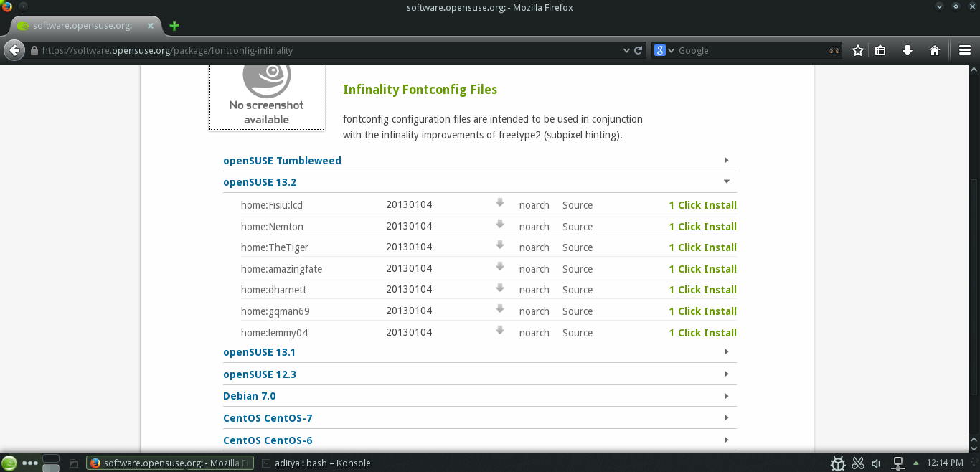This screenshot has width=980, height=472.
Task: Show bookmarks list icon in toolbar
Action: [880, 50]
